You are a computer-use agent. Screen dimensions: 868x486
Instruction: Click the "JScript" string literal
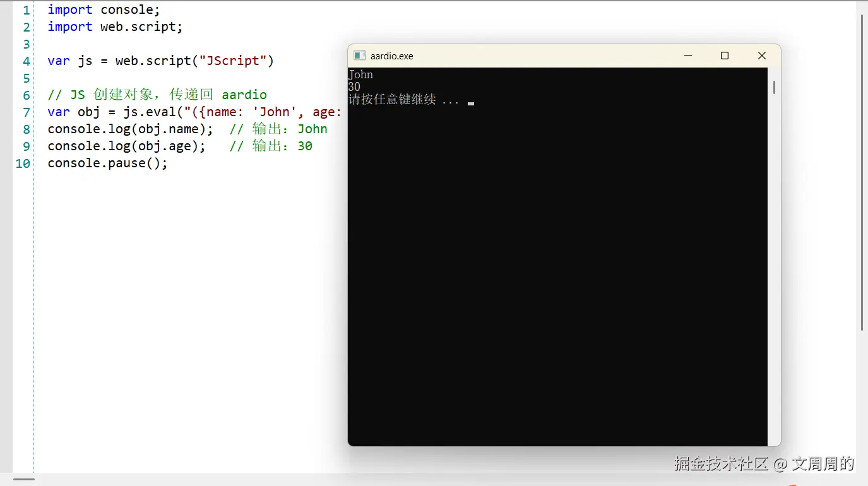pos(233,61)
